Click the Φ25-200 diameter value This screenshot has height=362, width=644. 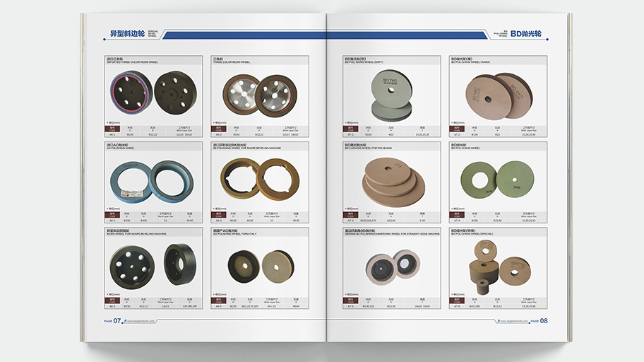tap(475, 306)
